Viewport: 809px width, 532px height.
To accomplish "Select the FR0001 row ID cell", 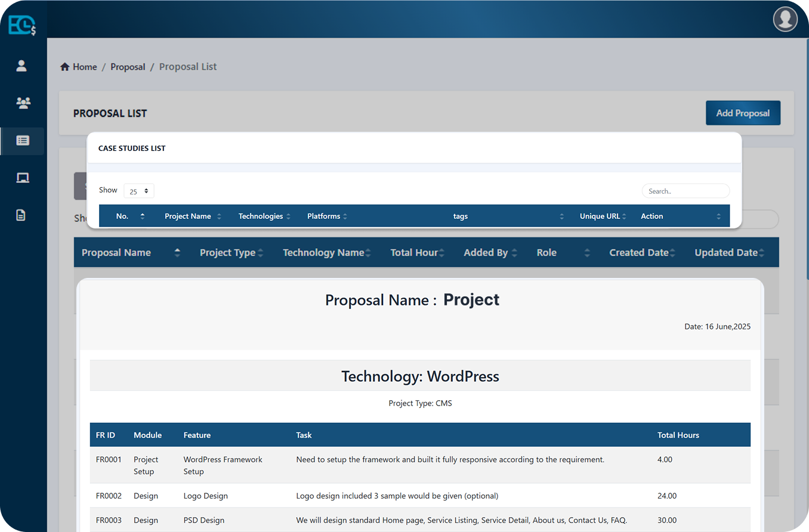I will click(x=109, y=459).
